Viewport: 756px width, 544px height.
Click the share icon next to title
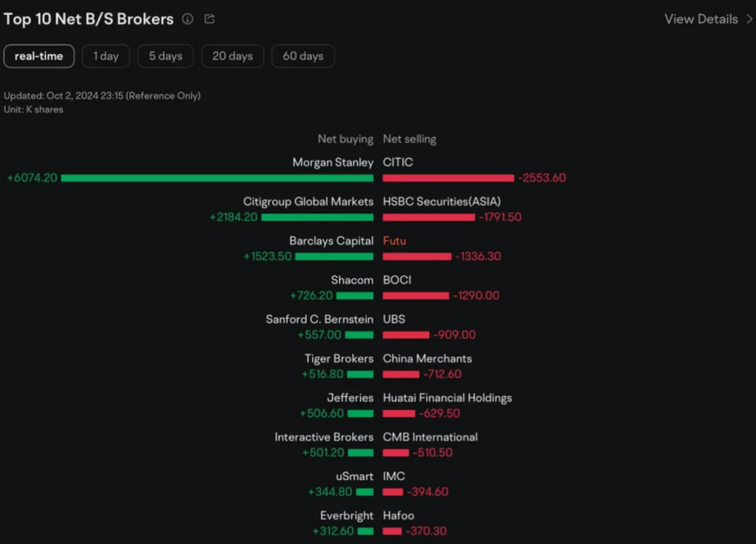(x=209, y=19)
